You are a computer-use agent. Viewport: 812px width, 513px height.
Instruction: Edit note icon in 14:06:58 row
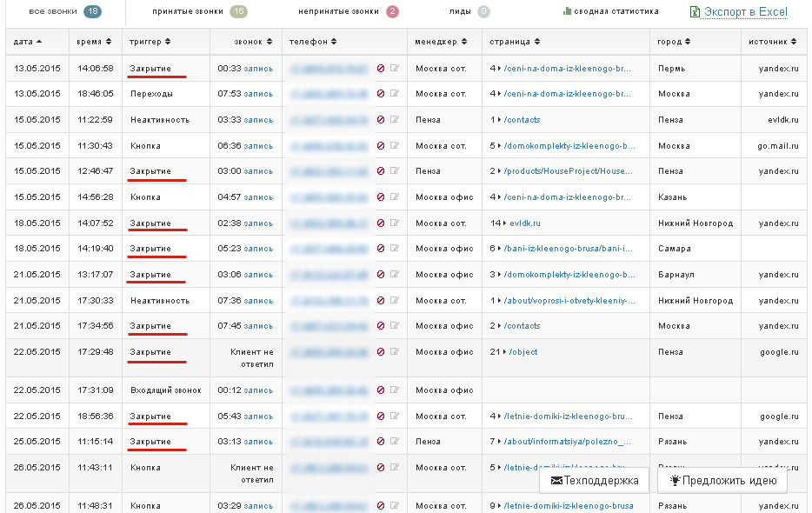click(395, 68)
